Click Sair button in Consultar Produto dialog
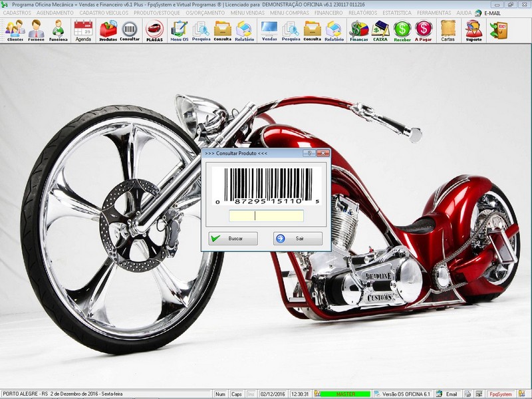The image size is (532, 399). coord(298,239)
